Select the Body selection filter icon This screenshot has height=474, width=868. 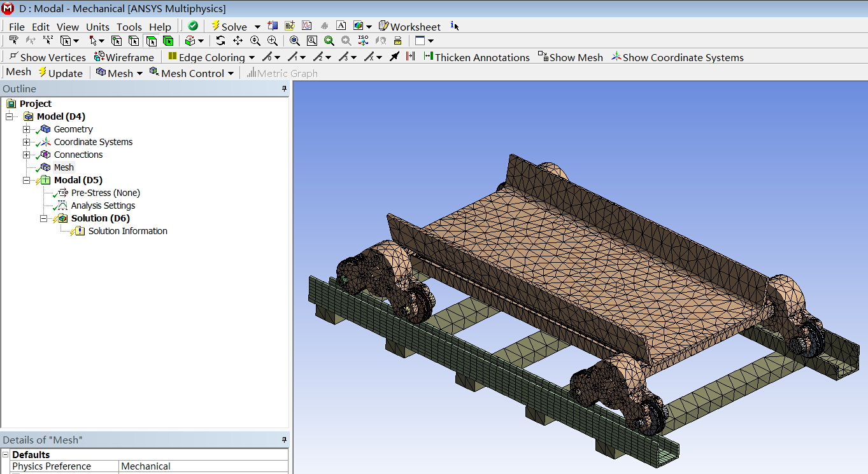(x=168, y=41)
